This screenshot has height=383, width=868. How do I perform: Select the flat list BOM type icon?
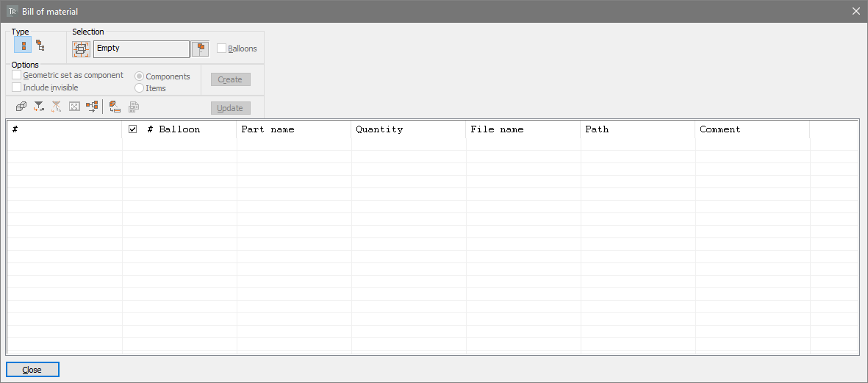pyautogui.click(x=23, y=46)
